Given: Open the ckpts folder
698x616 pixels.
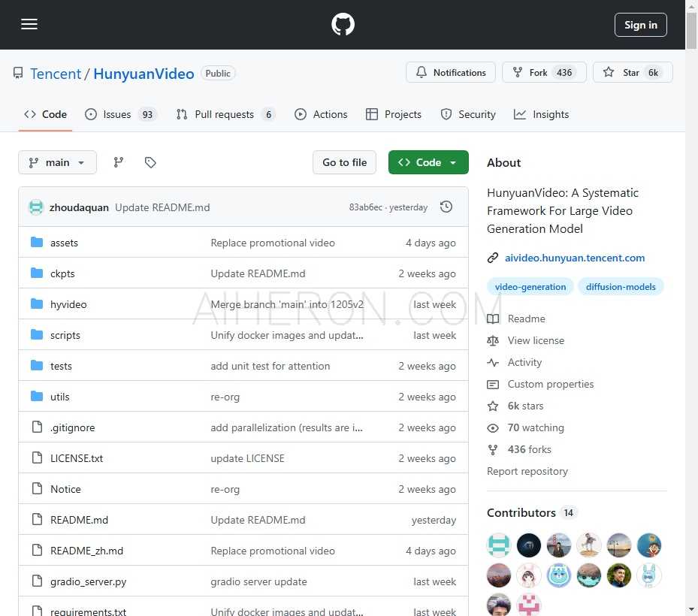Looking at the screenshot, I should click(62, 273).
